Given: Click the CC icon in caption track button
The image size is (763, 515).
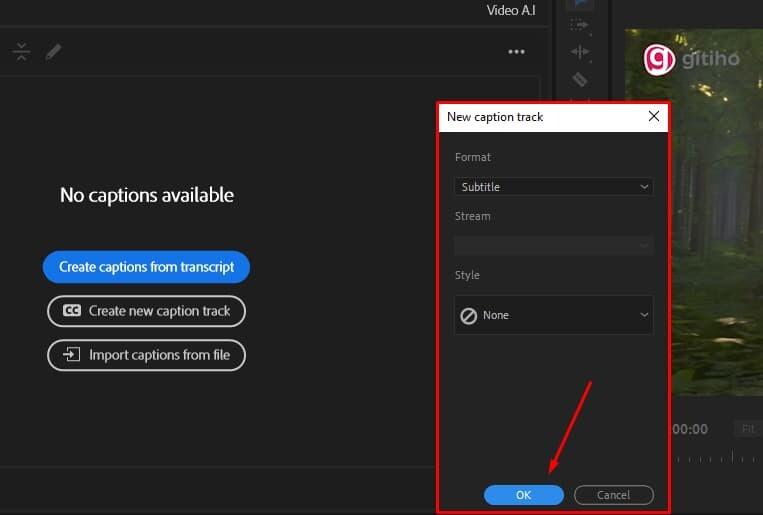Looking at the screenshot, I should click(72, 311).
